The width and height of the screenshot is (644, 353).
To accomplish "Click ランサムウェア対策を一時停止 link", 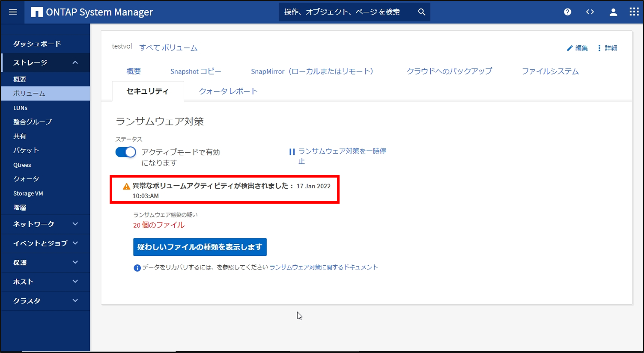I will click(x=342, y=156).
